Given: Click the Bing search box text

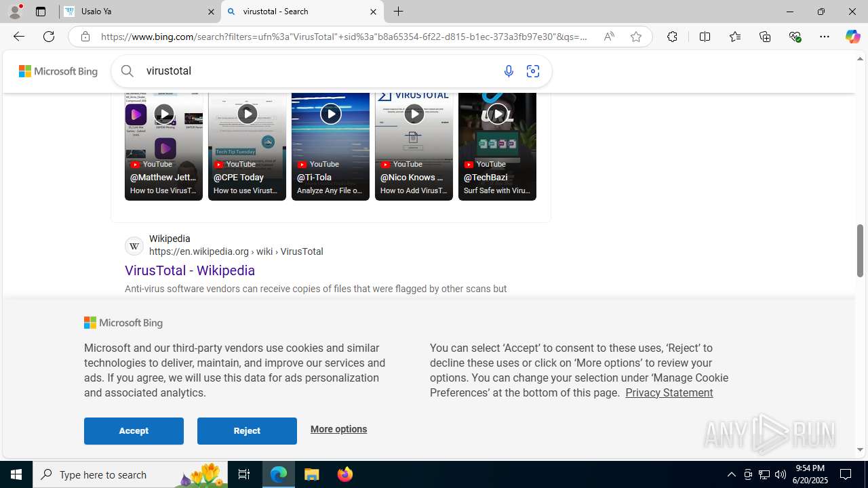Looking at the screenshot, I should tap(169, 70).
